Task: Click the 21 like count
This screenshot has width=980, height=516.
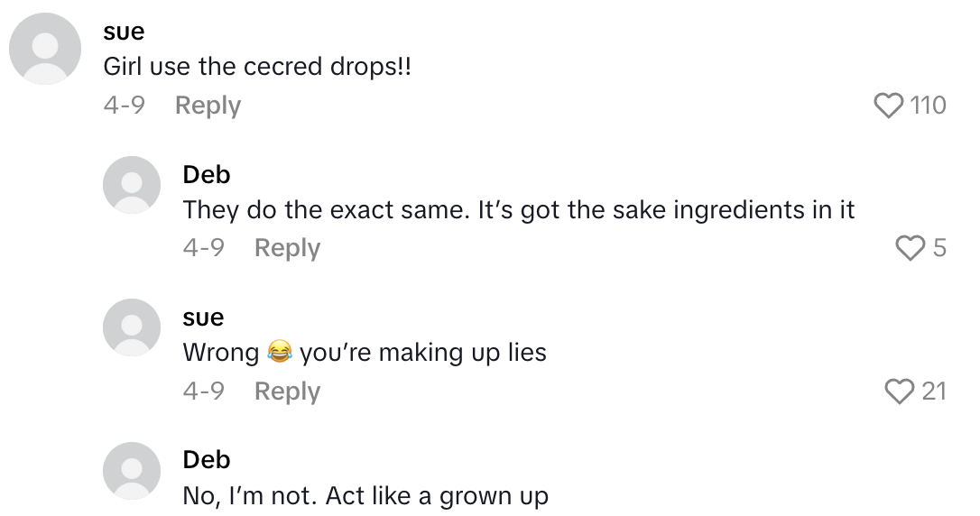Action: point(934,391)
